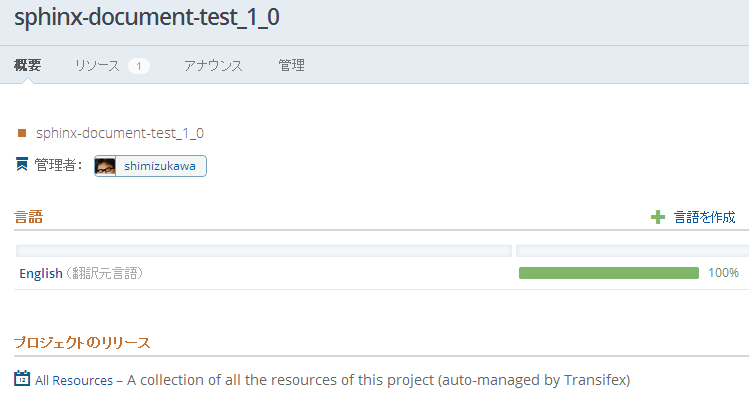This screenshot has width=749, height=406.
Task: Click the green 100% progress bar
Action: pyautogui.click(x=609, y=273)
